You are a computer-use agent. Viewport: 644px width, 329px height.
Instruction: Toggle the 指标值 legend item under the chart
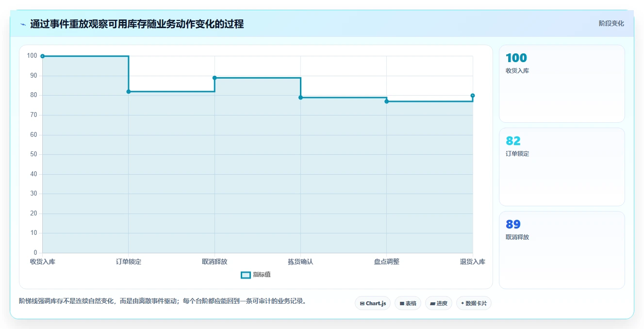[x=256, y=275]
